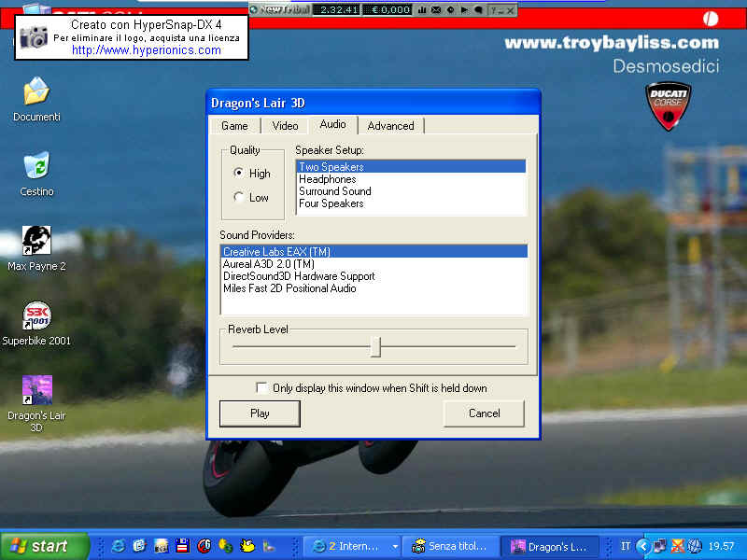Viewport: 747px width, 560px height.
Task: Choose Four Speakers in Speaker Setup
Action: pos(411,203)
